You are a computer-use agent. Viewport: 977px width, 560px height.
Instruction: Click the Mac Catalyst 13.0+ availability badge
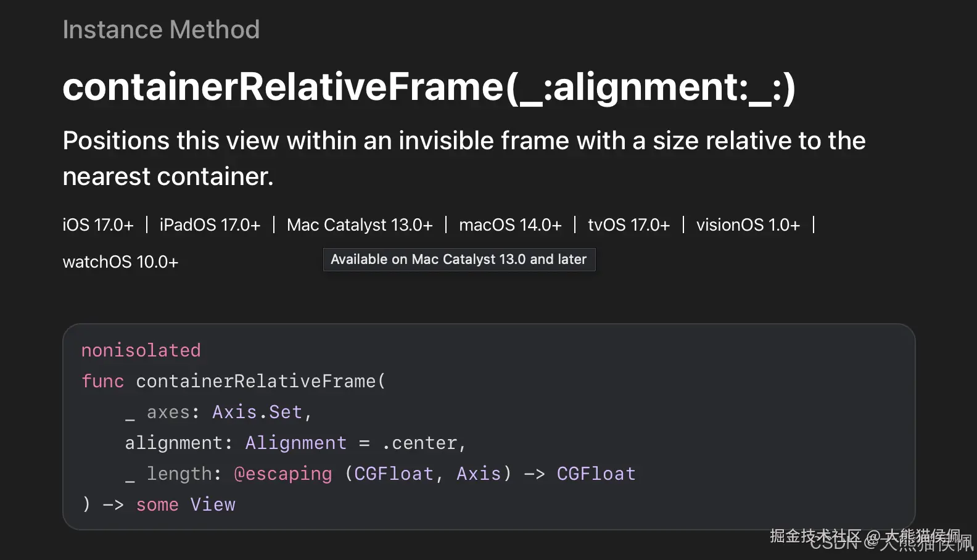click(360, 225)
